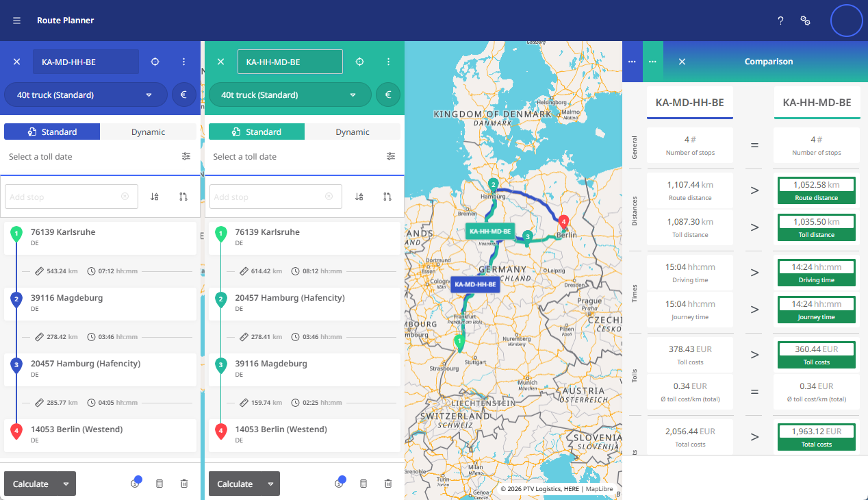
Task: Select 20457 Hamburg stop in KA-HH-MD-BE panel
Action: pos(305,303)
